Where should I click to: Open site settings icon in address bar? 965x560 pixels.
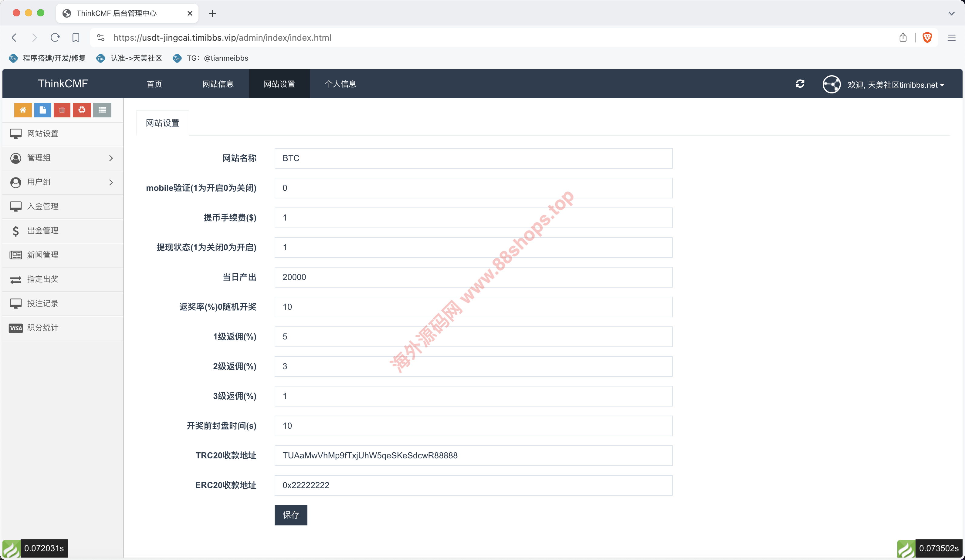(101, 38)
